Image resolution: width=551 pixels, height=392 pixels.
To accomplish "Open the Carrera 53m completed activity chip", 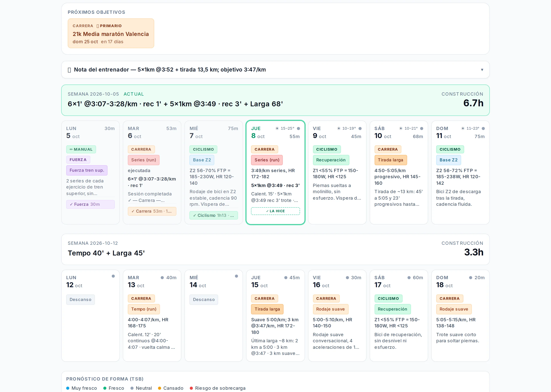I will [x=152, y=211].
